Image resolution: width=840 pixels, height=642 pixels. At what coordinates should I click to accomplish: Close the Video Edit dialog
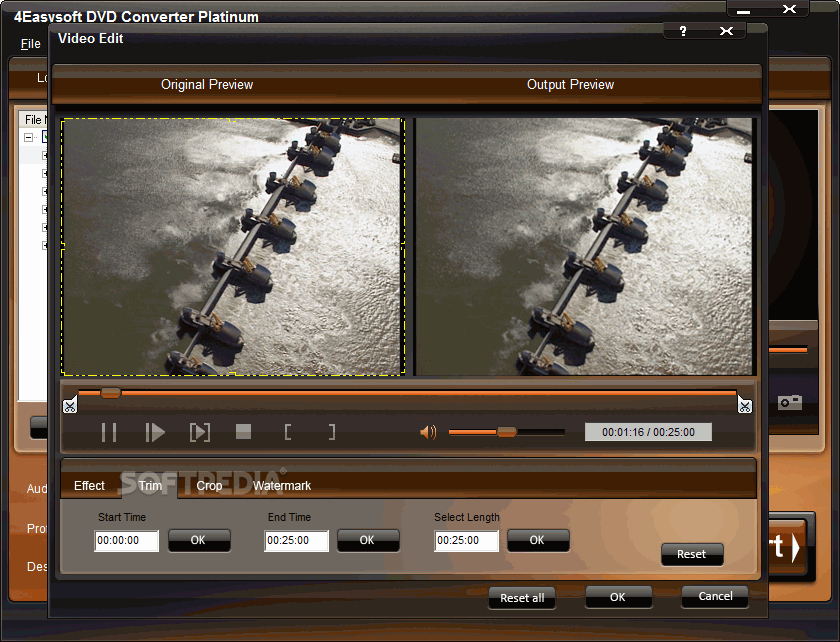[726, 31]
